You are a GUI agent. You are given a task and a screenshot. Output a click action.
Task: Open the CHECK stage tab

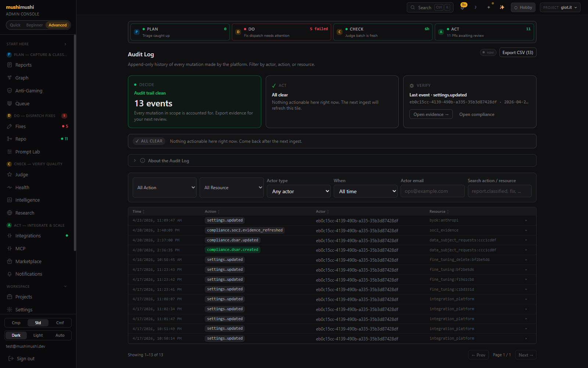point(383,32)
